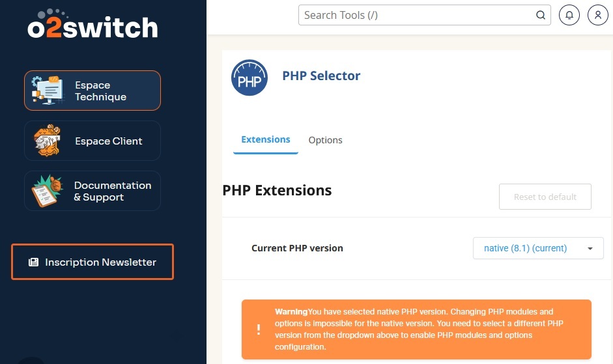Switch to the Extensions tab

point(266,139)
